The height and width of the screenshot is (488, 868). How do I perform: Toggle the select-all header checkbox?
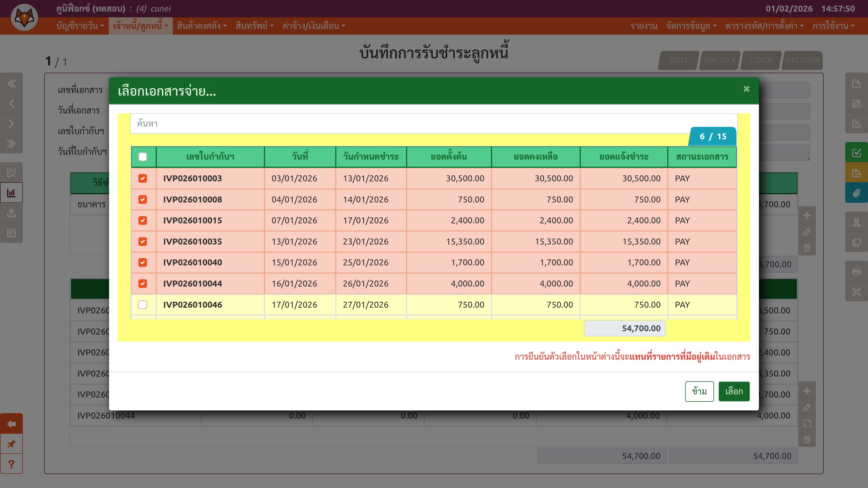142,157
